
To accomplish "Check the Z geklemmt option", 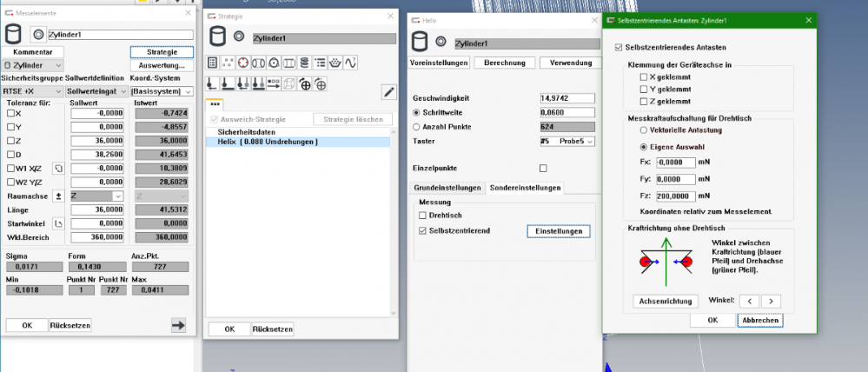I will click(x=643, y=102).
